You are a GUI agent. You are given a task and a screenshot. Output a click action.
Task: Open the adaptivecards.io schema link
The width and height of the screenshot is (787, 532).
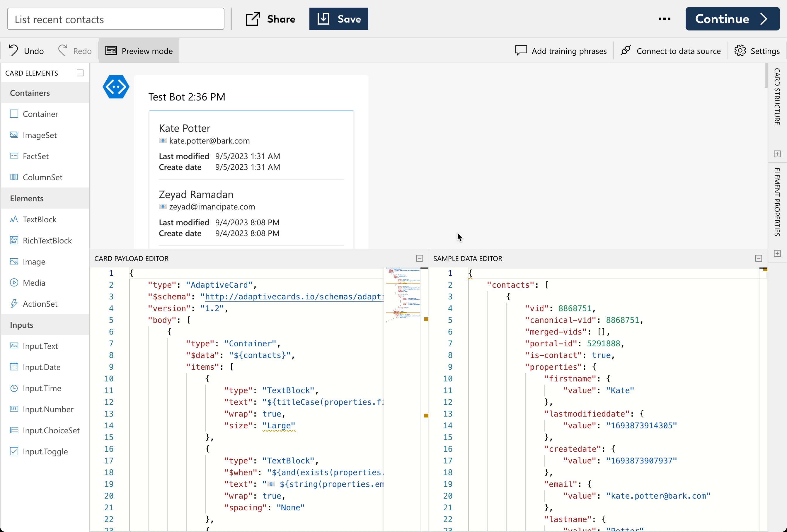point(294,297)
